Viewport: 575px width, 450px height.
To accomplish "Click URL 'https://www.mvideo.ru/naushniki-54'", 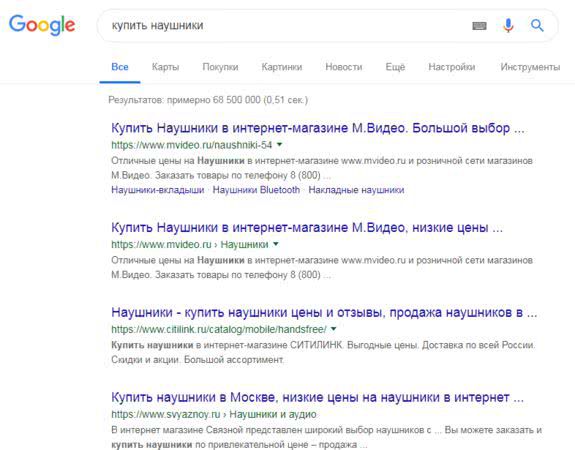I will click(x=192, y=145).
